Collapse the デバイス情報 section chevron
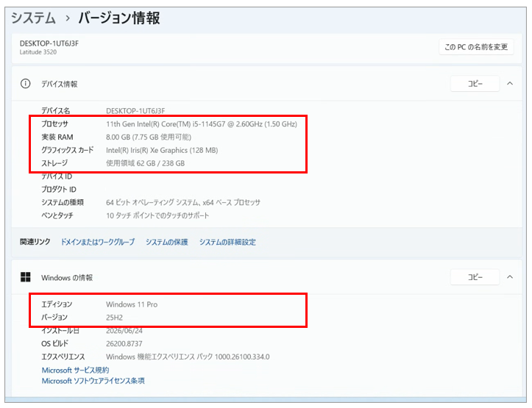The height and width of the screenshot is (408, 532). [510, 84]
